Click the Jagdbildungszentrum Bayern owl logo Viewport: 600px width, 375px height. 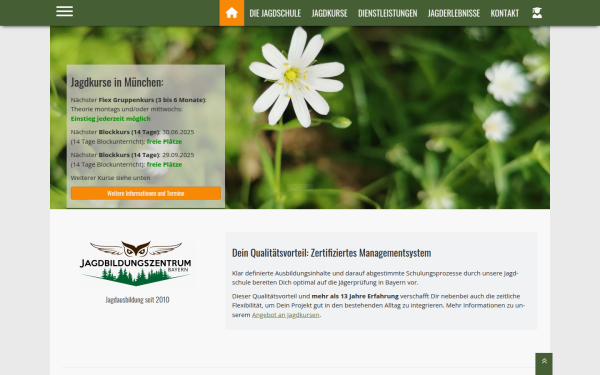click(x=136, y=263)
